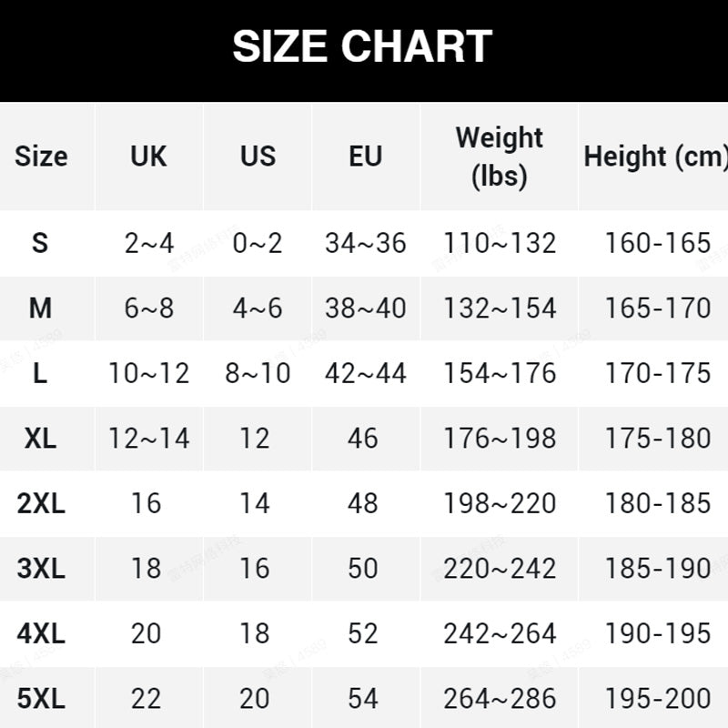This screenshot has width=728, height=728.
Task: Select the Weight (lbs) column header
Action: tap(500, 156)
